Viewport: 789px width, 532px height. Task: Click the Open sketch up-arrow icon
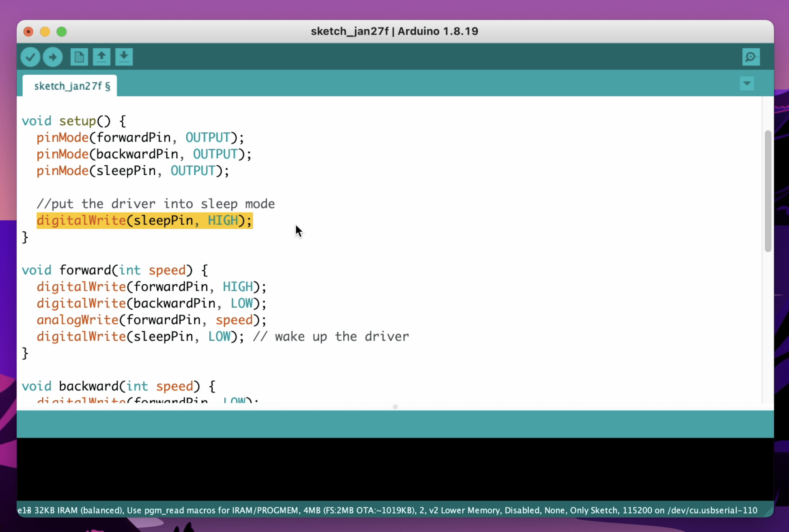pyautogui.click(x=101, y=57)
